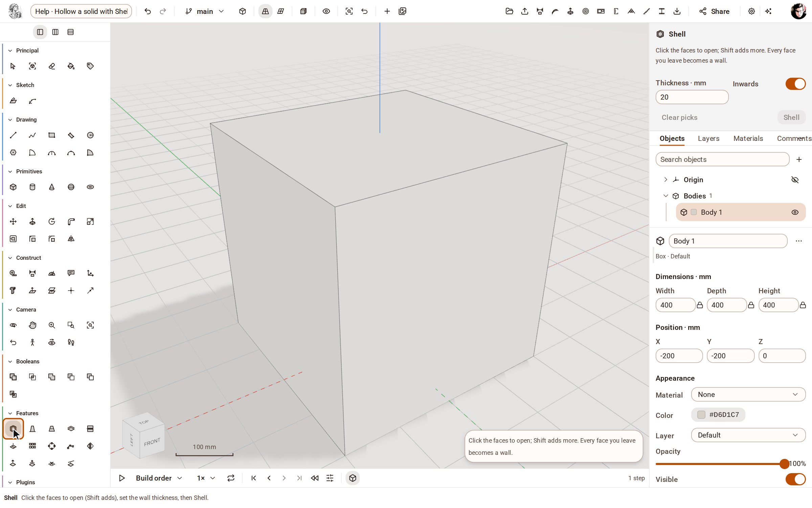Select the Shell tool in Features

point(13,429)
